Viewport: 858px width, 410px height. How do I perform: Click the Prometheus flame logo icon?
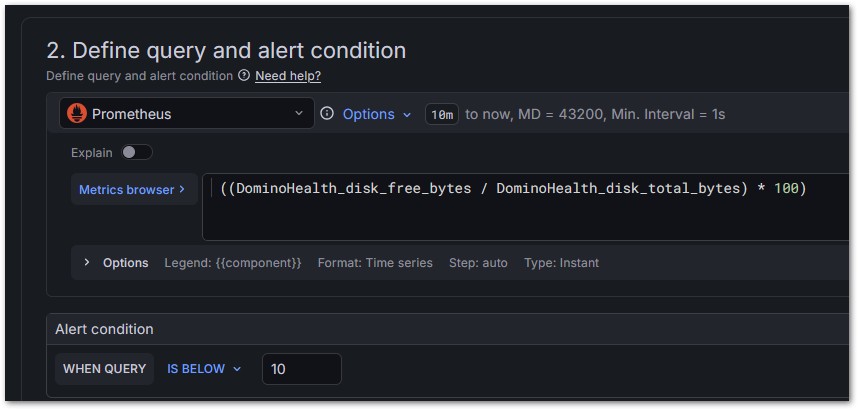click(x=77, y=114)
